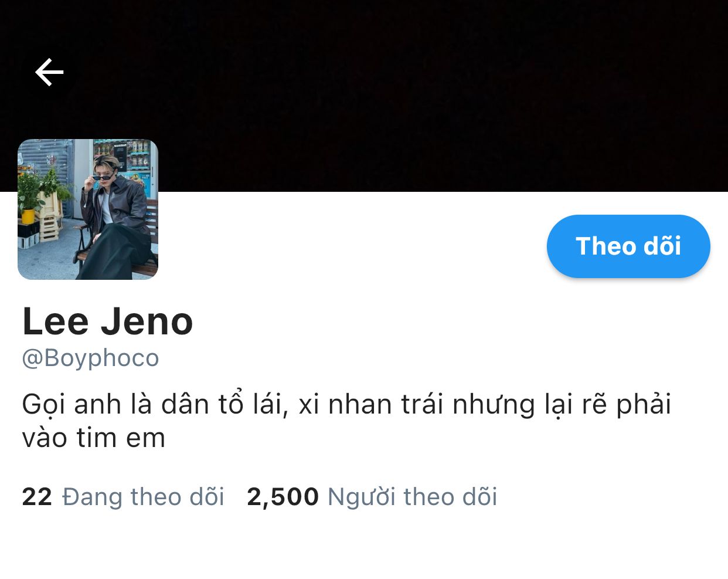Click the follower count 2,500
The height and width of the screenshot is (579, 728).
[x=283, y=497]
